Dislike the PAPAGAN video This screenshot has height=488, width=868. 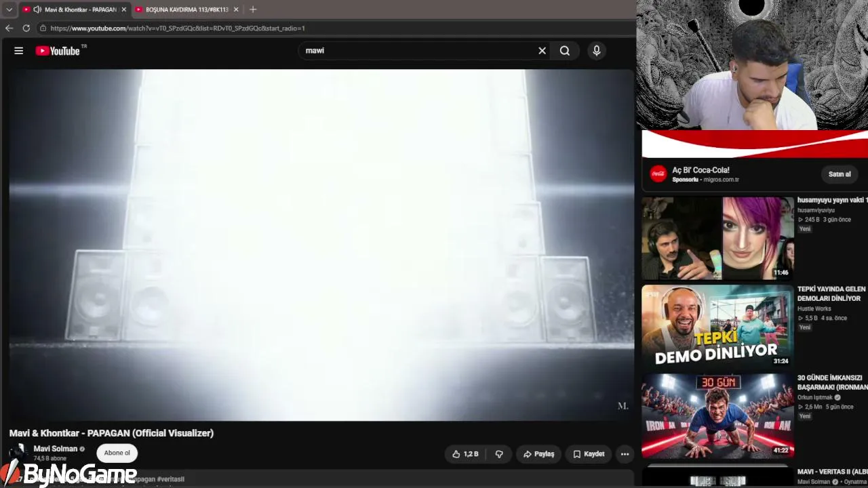click(x=499, y=454)
